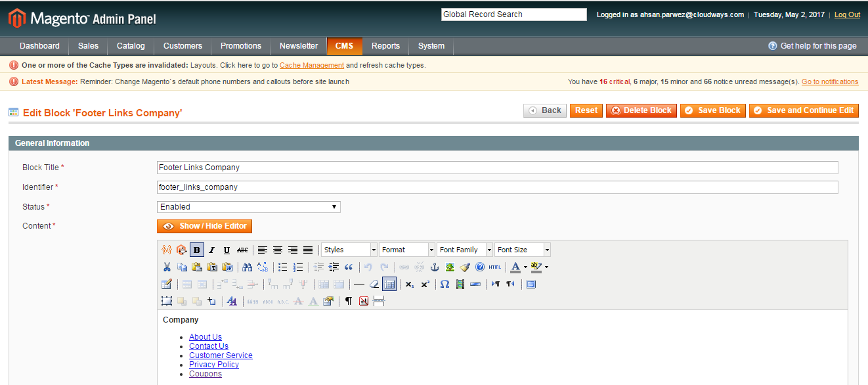Open the Catalog menu
The width and height of the screenshot is (868, 385).
pyautogui.click(x=131, y=46)
